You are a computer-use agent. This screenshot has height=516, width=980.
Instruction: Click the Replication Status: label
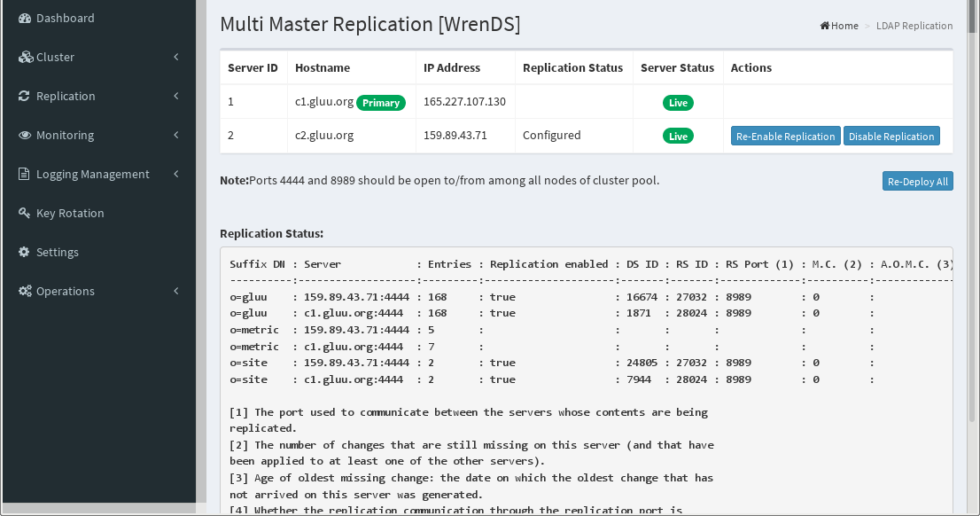pos(272,233)
